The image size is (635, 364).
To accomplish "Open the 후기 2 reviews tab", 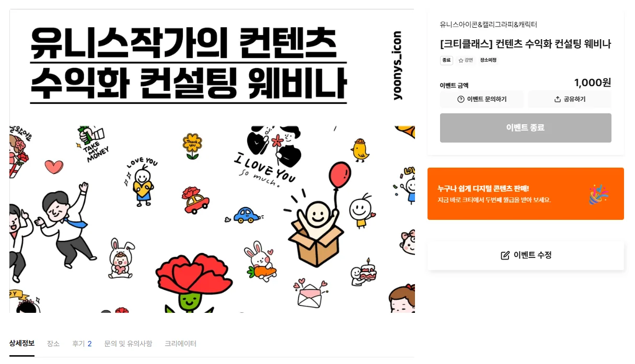I will coord(82,344).
